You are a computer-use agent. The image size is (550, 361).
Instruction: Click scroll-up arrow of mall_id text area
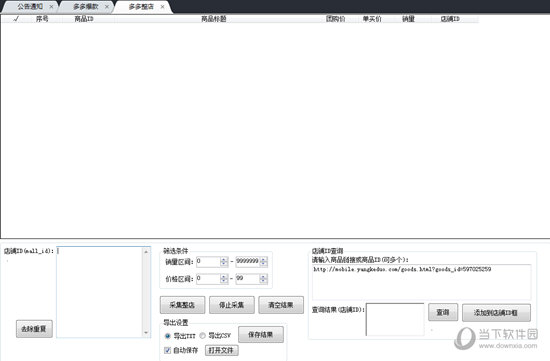[x=146, y=251]
